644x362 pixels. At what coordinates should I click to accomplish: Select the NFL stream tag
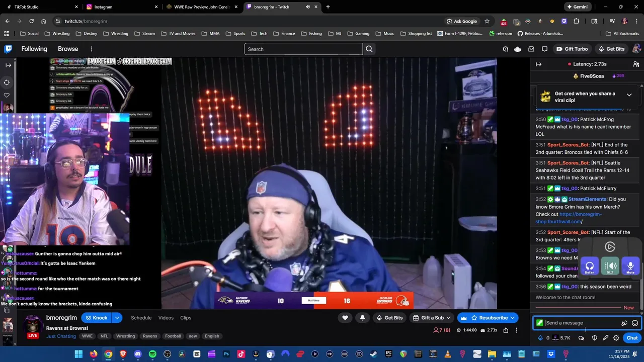pos(104,336)
